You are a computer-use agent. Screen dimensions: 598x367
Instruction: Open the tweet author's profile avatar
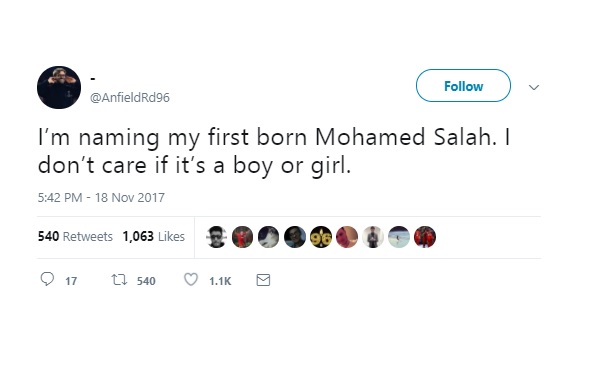coord(59,87)
